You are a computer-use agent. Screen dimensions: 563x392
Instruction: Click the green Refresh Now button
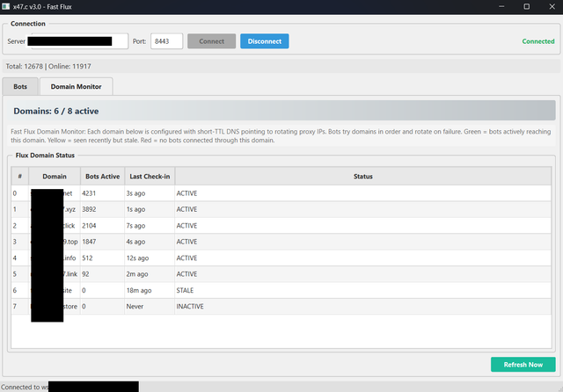coord(523,365)
